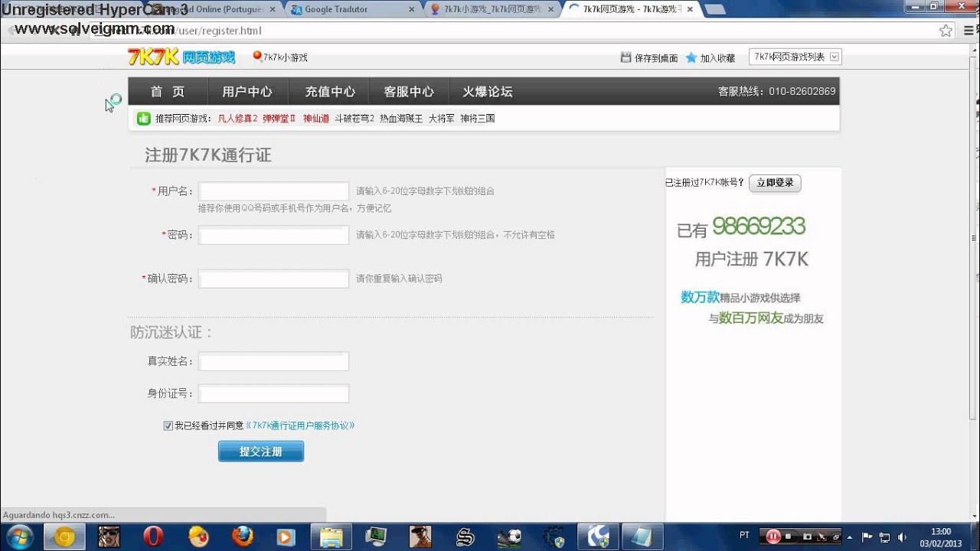The width and height of the screenshot is (980, 551).
Task: Open the Firefox taskbar icon
Action: pos(242,536)
